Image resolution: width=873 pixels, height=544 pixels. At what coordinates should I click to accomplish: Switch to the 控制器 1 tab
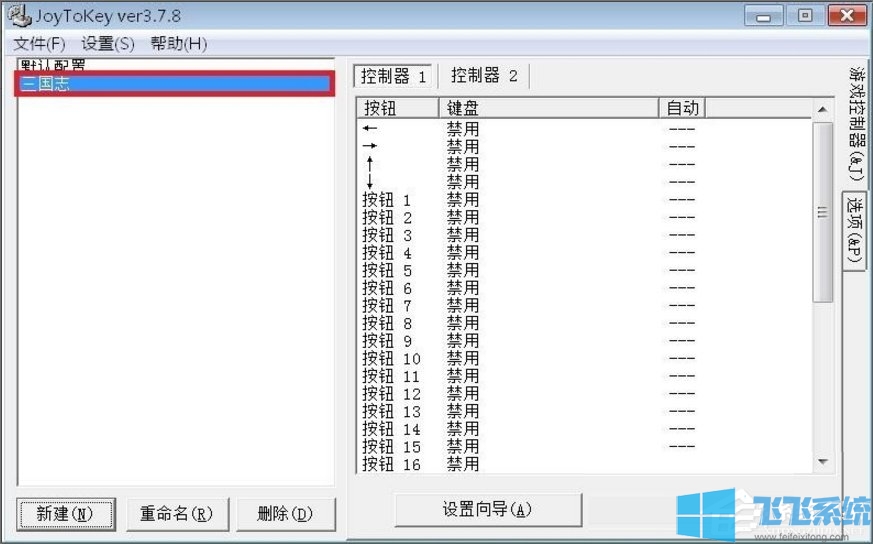(x=394, y=76)
